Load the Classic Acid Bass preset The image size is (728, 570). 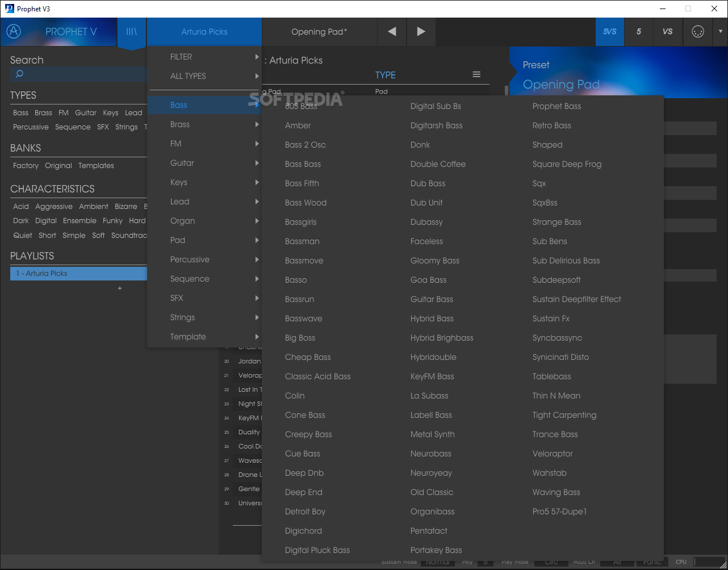point(317,376)
